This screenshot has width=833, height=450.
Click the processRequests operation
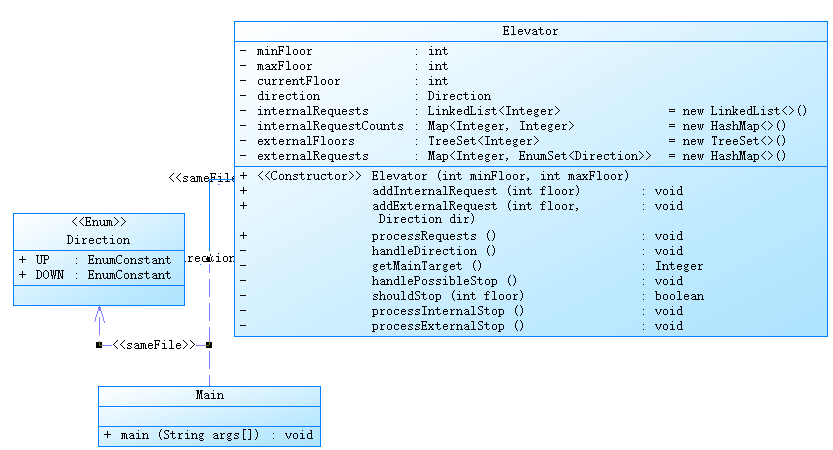click(x=461, y=236)
